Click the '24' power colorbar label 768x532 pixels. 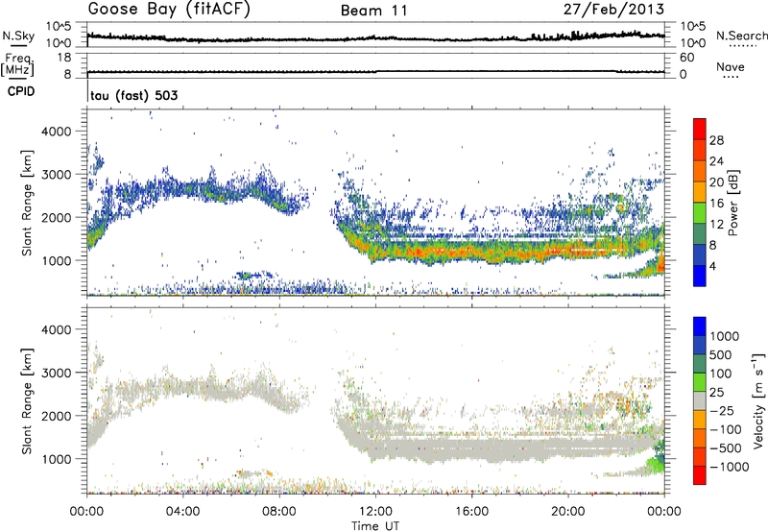tap(716, 161)
